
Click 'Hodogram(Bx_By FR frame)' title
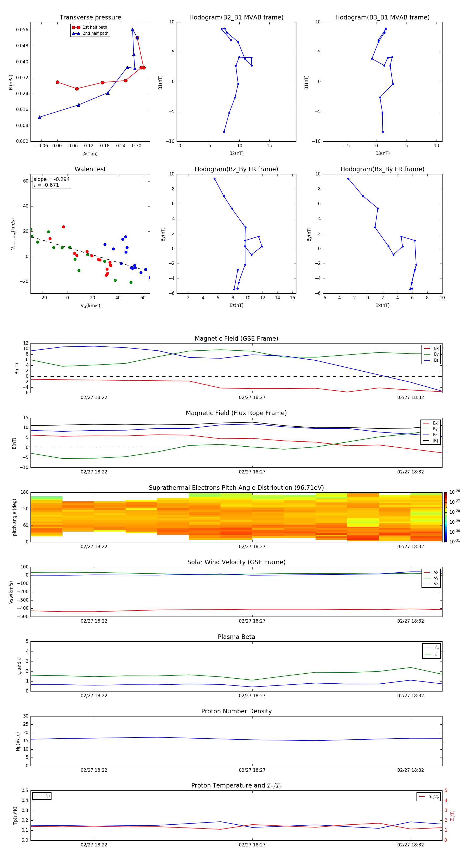pyautogui.click(x=382, y=169)
